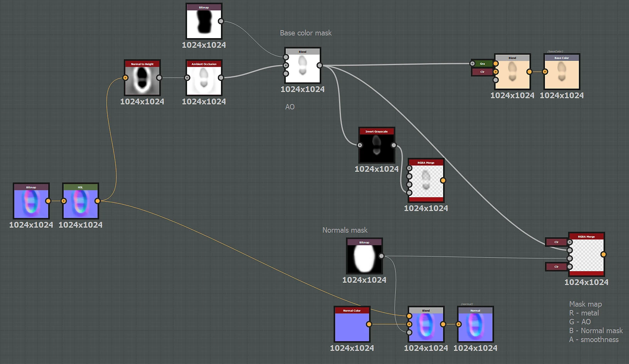Select Clr node on RGBA Merge last input
Image resolution: width=629 pixels, height=364 pixels.
click(556, 267)
